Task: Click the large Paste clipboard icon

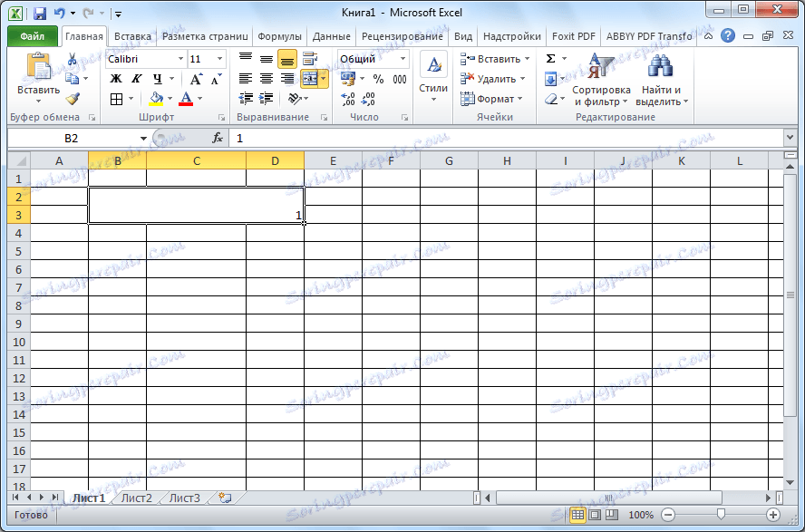Action: point(38,67)
